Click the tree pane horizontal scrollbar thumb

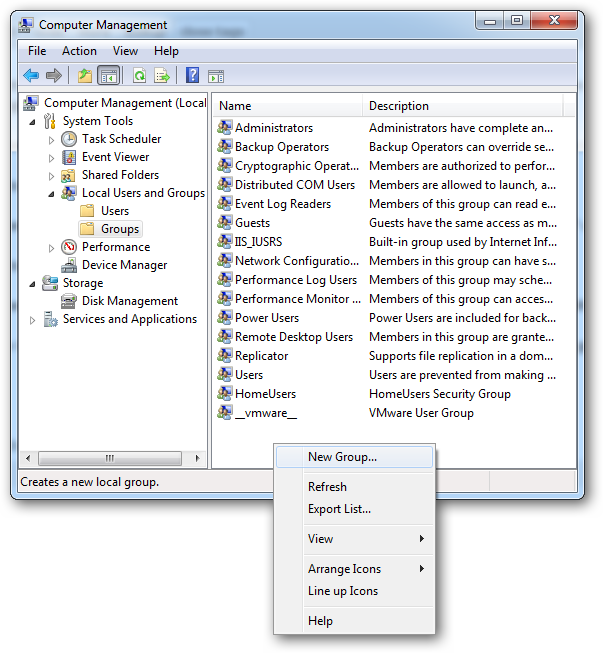[110, 459]
